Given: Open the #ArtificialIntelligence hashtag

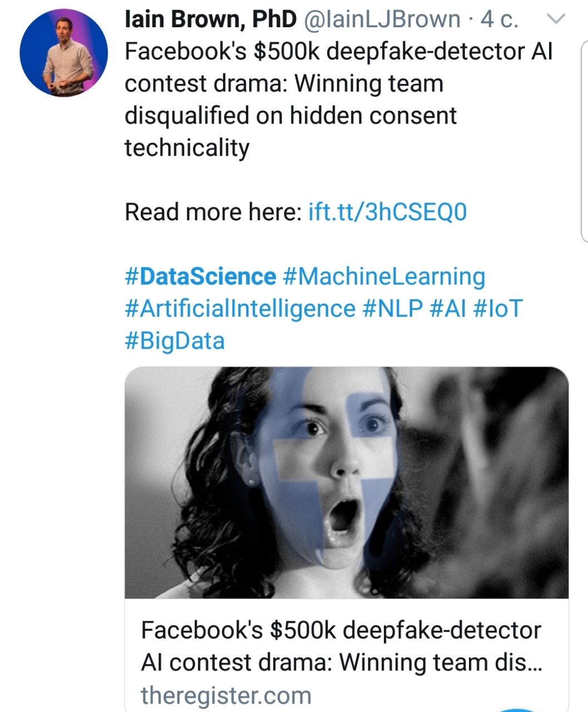Looking at the screenshot, I should click(240, 309).
